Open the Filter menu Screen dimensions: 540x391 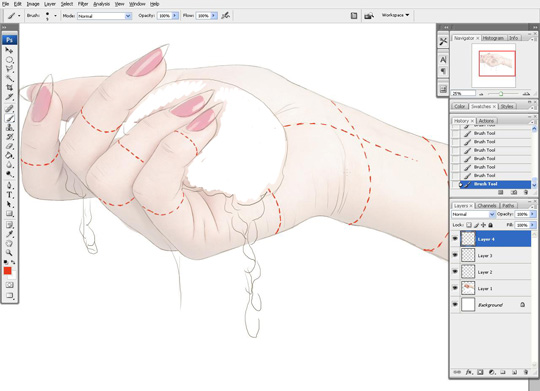click(x=83, y=4)
